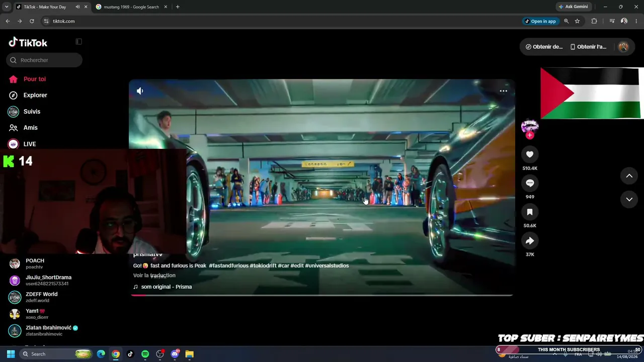
Task: Click the #tokiodrift hashtag
Action: pos(263,265)
